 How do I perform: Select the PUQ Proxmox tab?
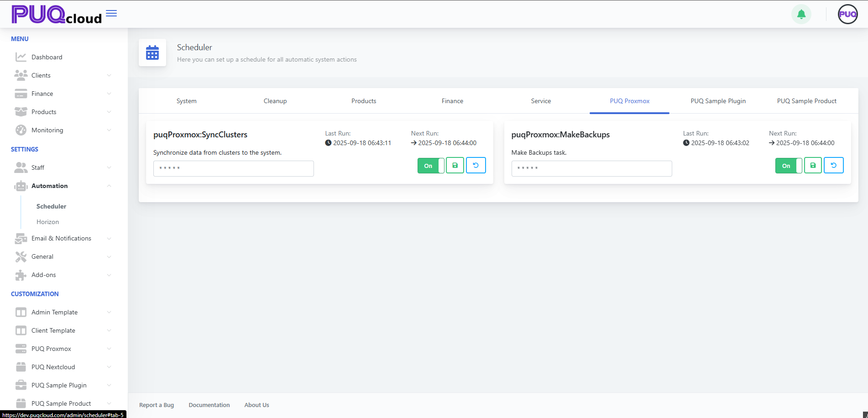tap(630, 101)
